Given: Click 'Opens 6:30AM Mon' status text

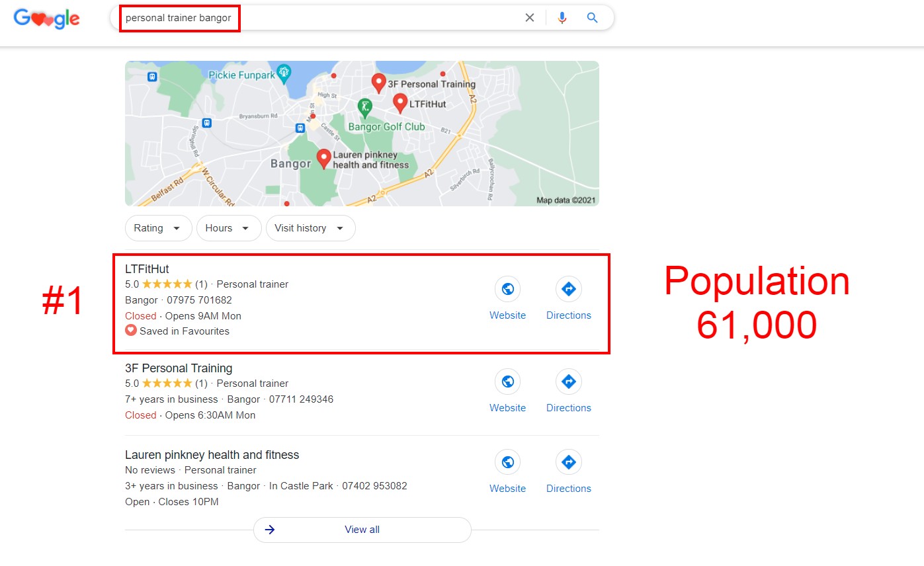Looking at the screenshot, I should 210,415.
